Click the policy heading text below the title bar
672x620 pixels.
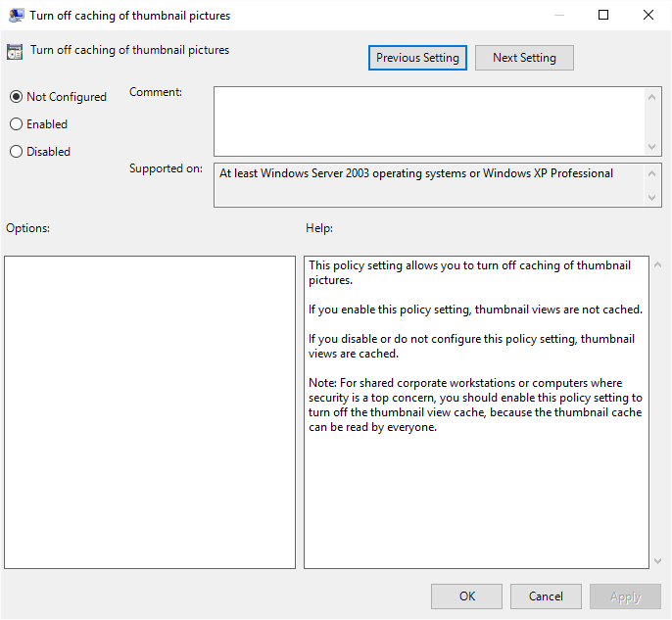pos(130,50)
